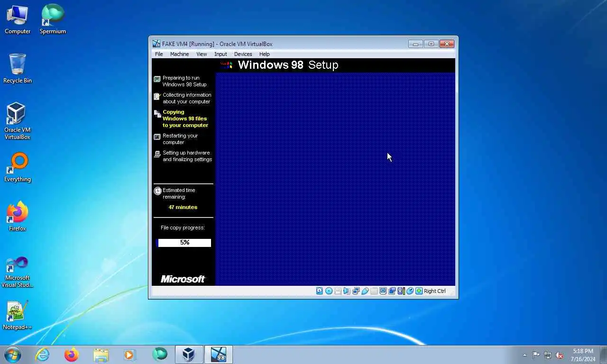Click the estimated time clock icon
The width and height of the screenshot is (607, 364).
(x=157, y=191)
